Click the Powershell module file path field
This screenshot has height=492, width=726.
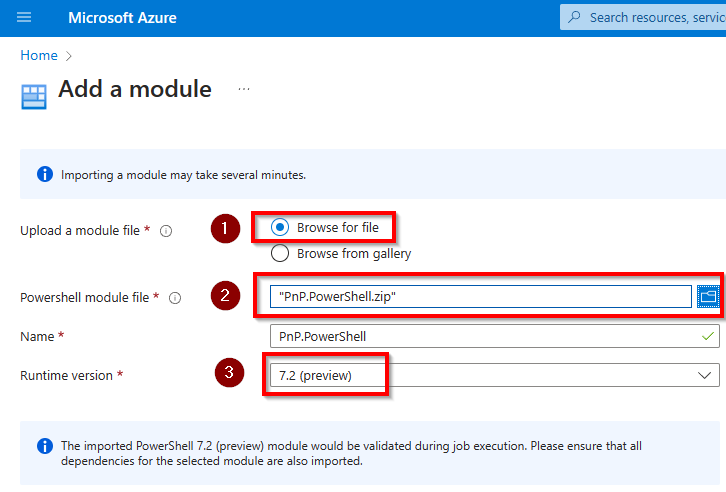tap(481, 296)
